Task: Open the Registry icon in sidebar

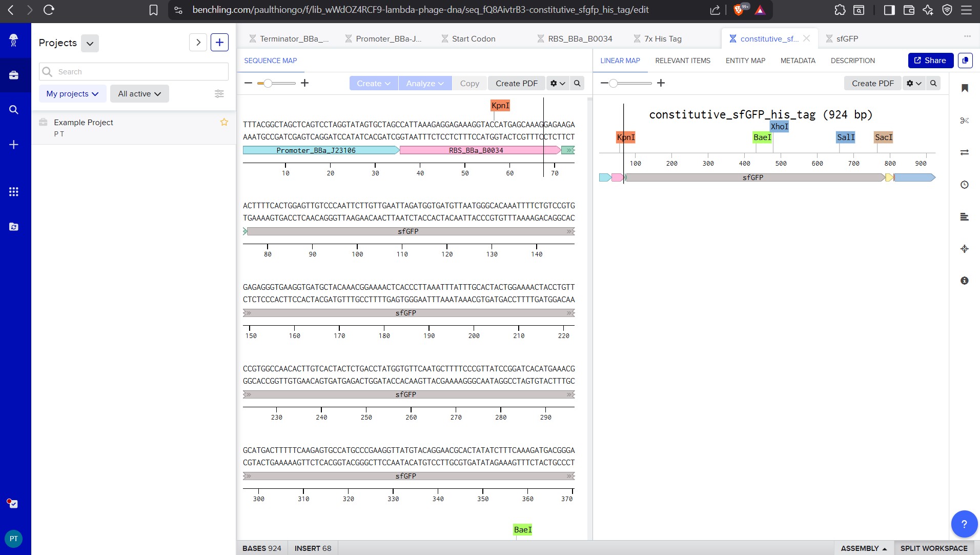Action: (x=14, y=227)
